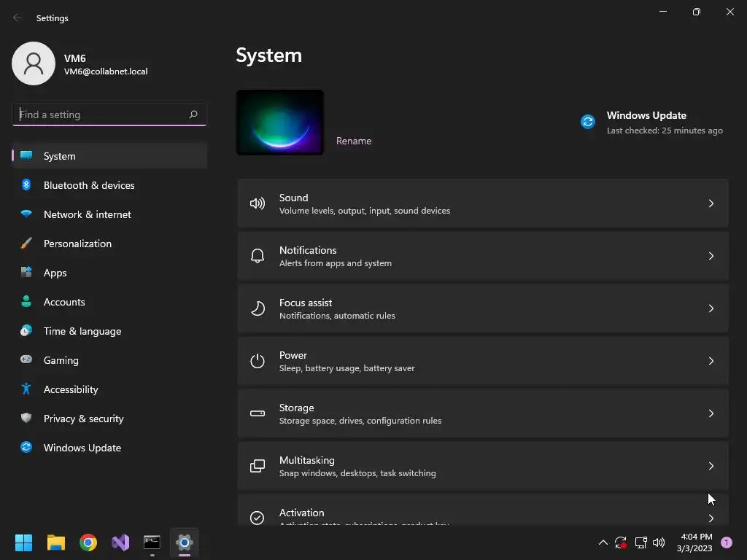Click the Windows Update sync icon at top
This screenshot has width=747, height=560.
click(588, 122)
